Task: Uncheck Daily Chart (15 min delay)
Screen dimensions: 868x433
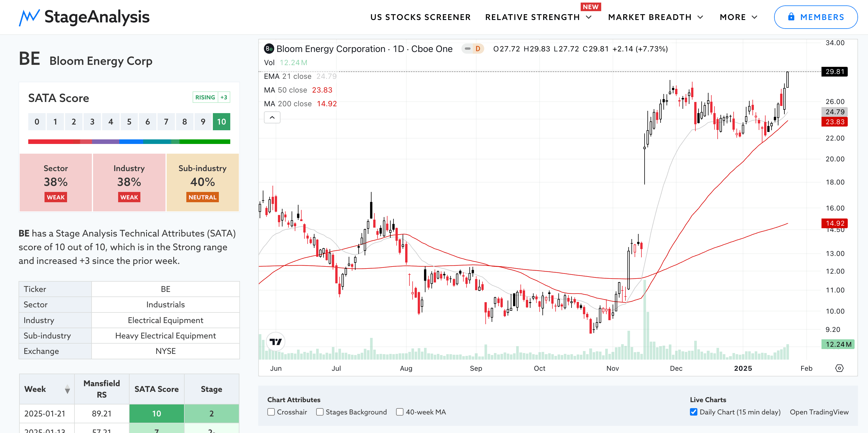Action: click(x=693, y=412)
